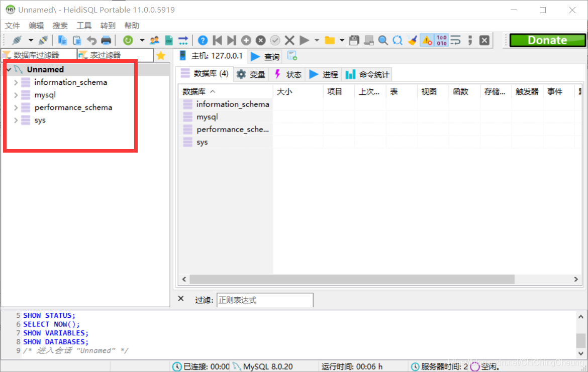This screenshot has width=588, height=372.
Task: Click the Cancel editing X icon
Action: 289,40
